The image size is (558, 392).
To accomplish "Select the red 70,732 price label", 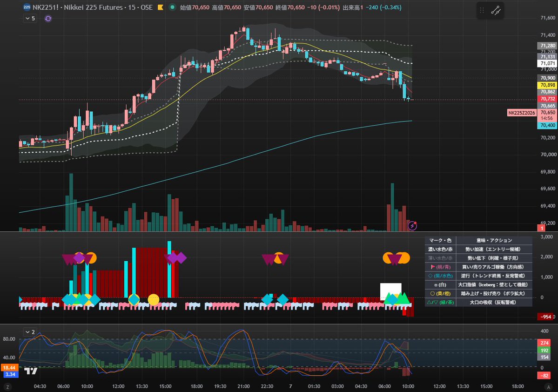I will tap(547, 99).
